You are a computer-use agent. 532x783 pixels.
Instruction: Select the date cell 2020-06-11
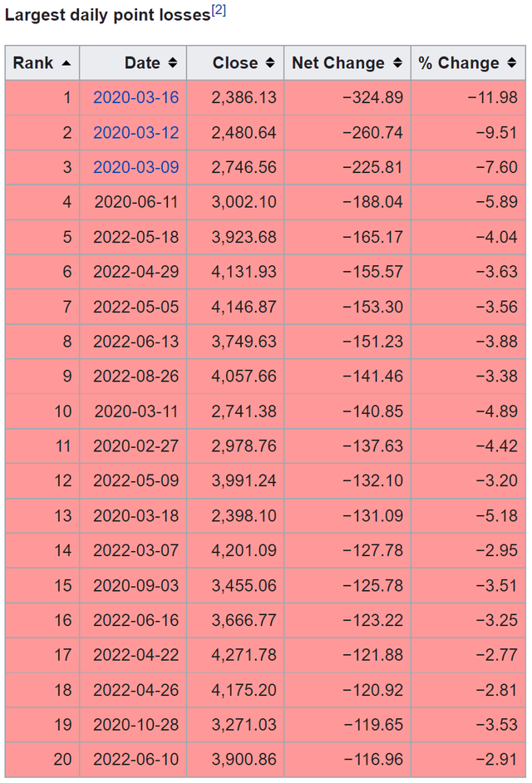tap(133, 202)
